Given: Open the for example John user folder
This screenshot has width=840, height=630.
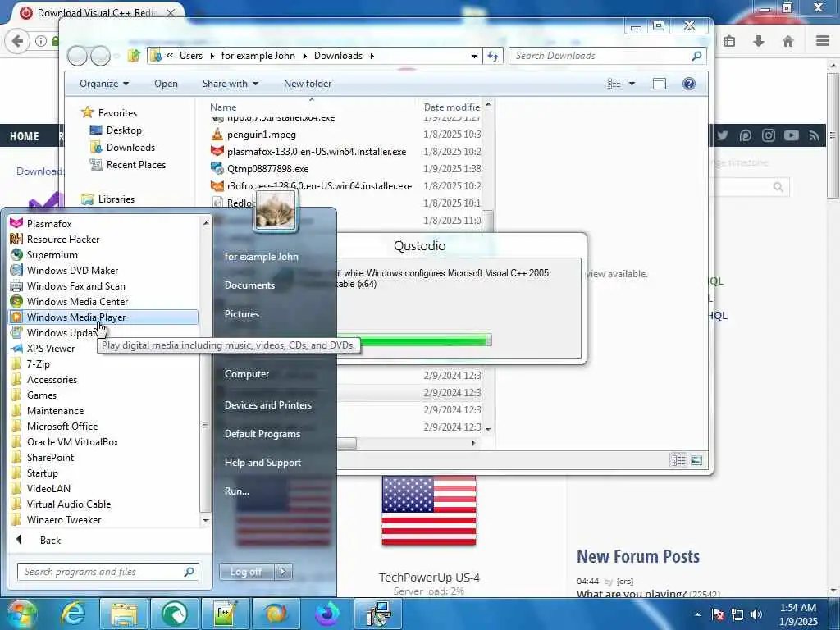Looking at the screenshot, I should [x=262, y=257].
